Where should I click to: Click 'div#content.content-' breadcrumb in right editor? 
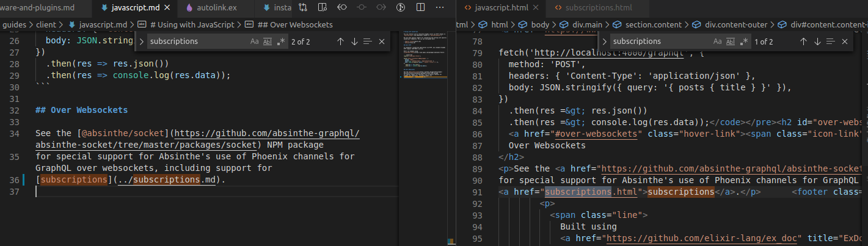[829, 24]
